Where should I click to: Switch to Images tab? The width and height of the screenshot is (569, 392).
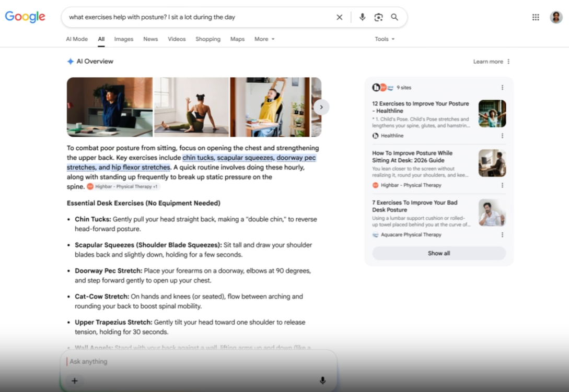tap(124, 39)
